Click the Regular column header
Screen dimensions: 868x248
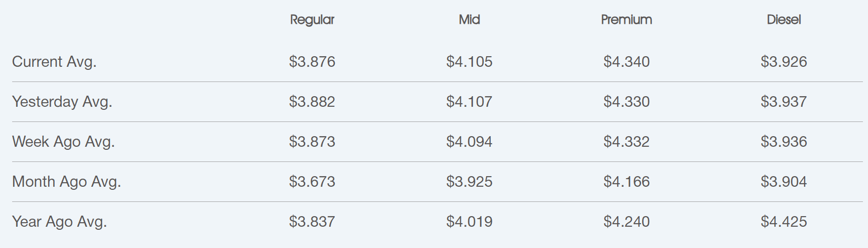click(312, 20)
